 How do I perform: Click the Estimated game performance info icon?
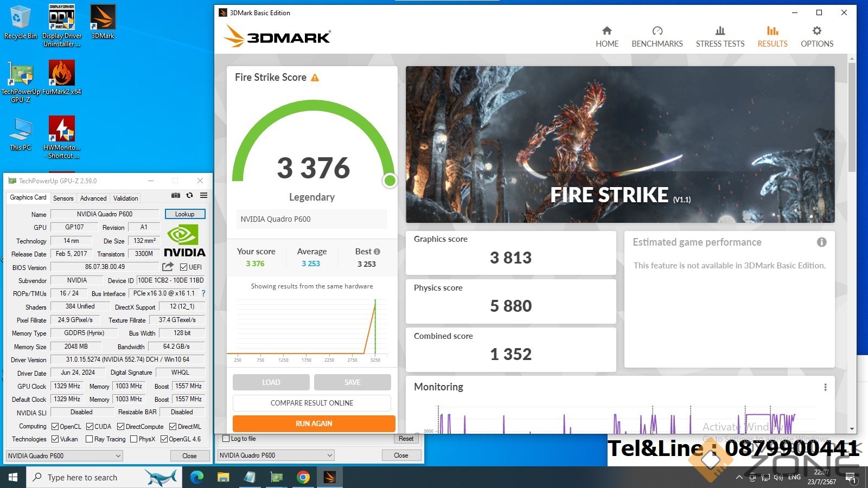coord(822,242)
